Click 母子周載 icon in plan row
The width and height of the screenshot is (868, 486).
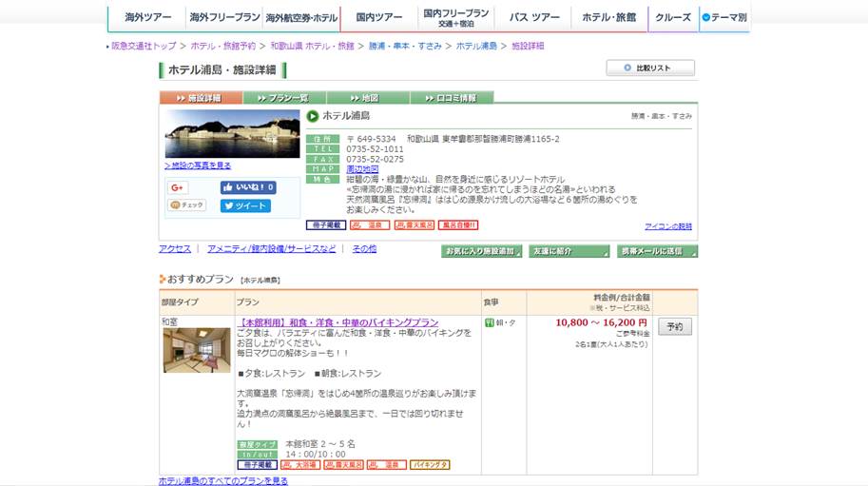coord(258,465)
